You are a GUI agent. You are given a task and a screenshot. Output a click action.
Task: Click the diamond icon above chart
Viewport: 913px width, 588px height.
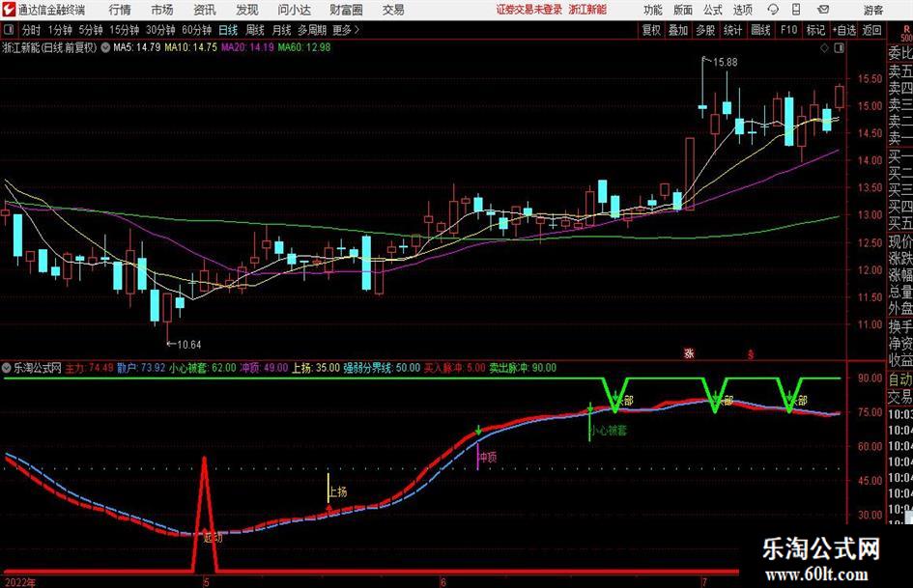click(x=824, y=48)
